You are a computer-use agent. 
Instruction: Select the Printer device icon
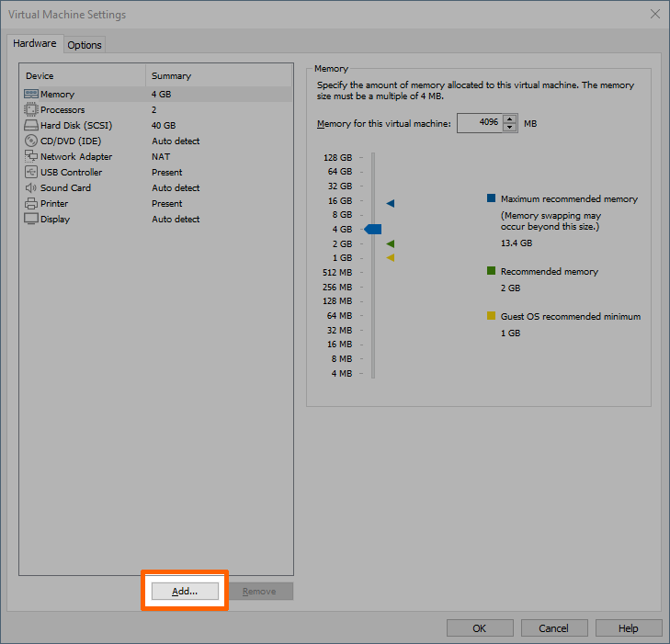[31, 204]
